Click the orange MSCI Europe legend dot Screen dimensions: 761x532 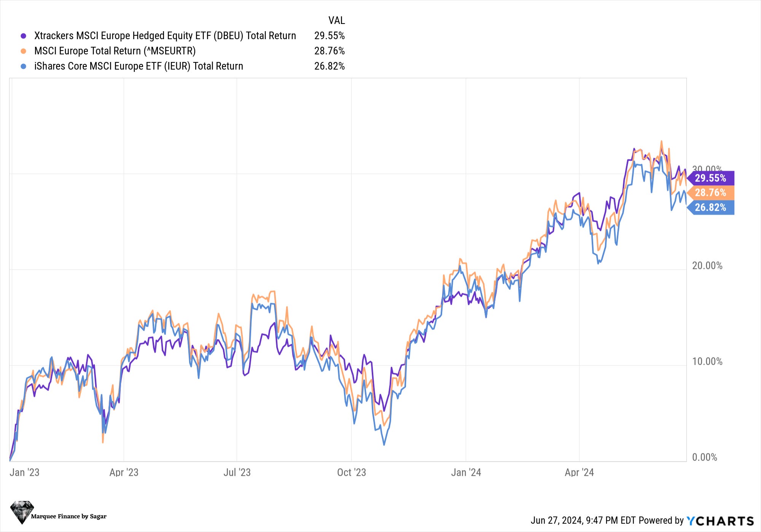coord(24,51)
